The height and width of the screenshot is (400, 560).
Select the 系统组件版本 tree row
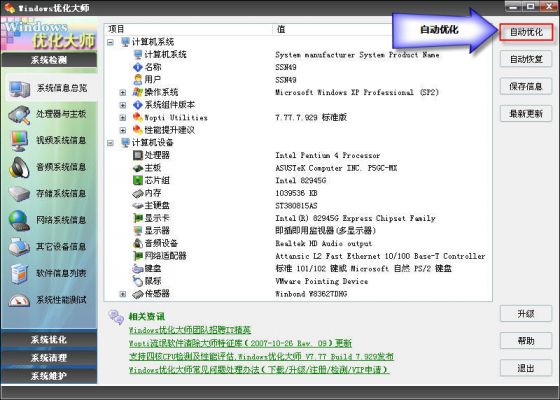point(170,105)
